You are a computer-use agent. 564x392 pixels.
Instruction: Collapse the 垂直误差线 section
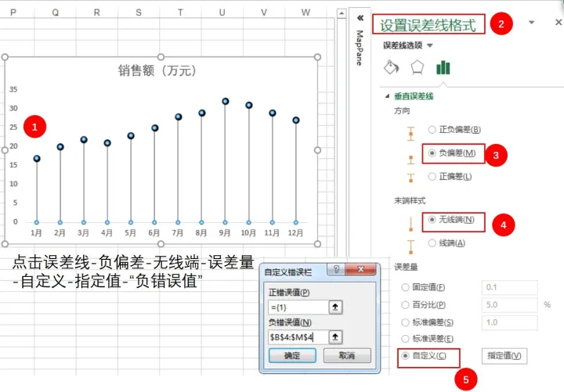[388, 96]
